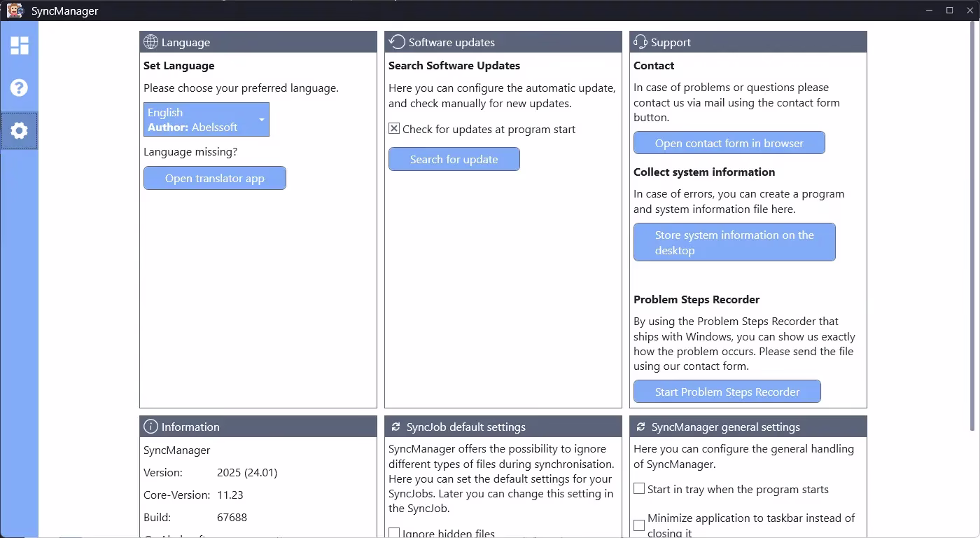The width and height of the screenshot is (980, 538).
Task: Store system information on the desktop
Action: 734,242
